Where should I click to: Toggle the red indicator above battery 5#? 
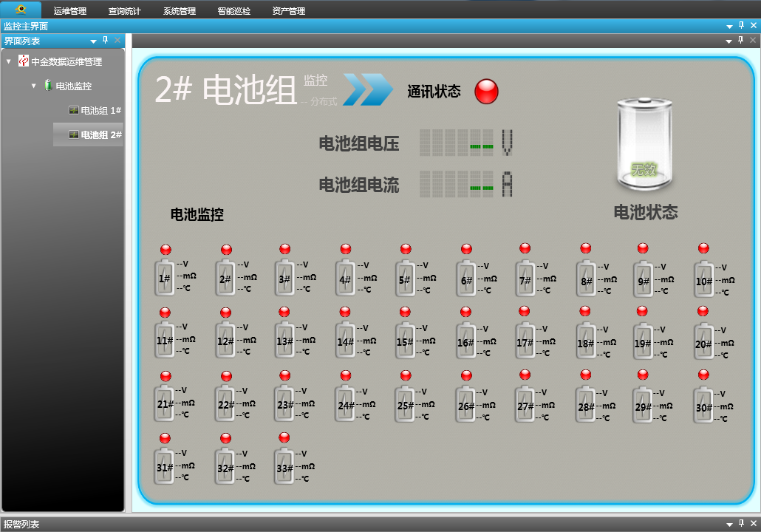[405, 248]
